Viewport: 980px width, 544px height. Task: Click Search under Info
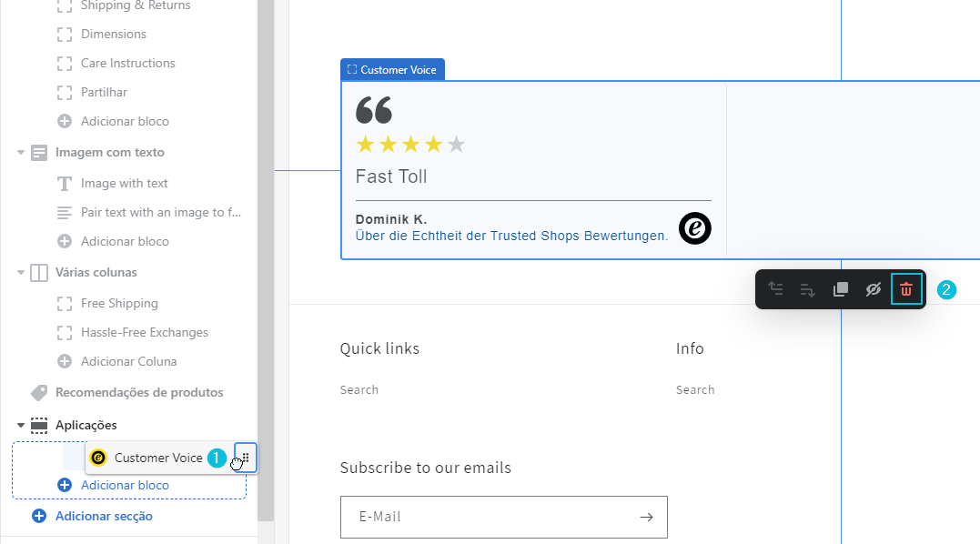[695, 389]
